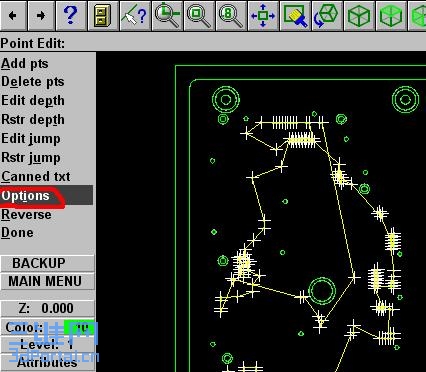Click the Zoom out magnifier icon

(x=167, y=15)
